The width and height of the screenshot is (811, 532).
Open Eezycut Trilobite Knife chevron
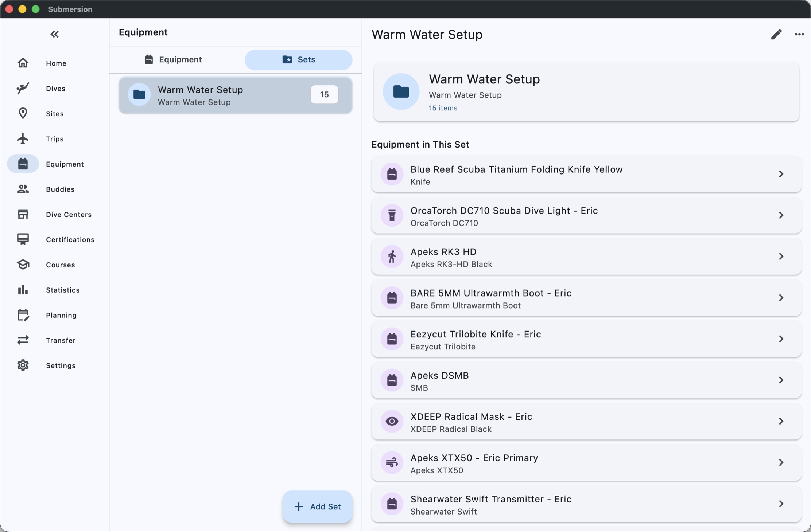781,339
